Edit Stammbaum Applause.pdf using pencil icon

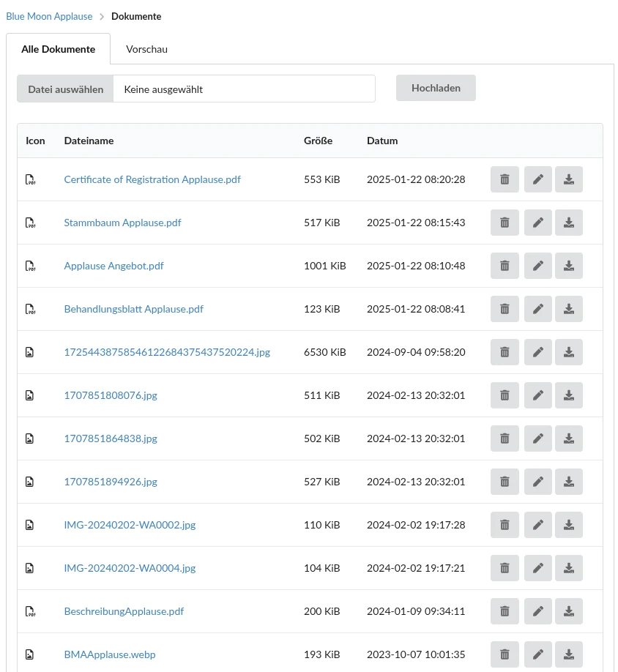point(538,223)
